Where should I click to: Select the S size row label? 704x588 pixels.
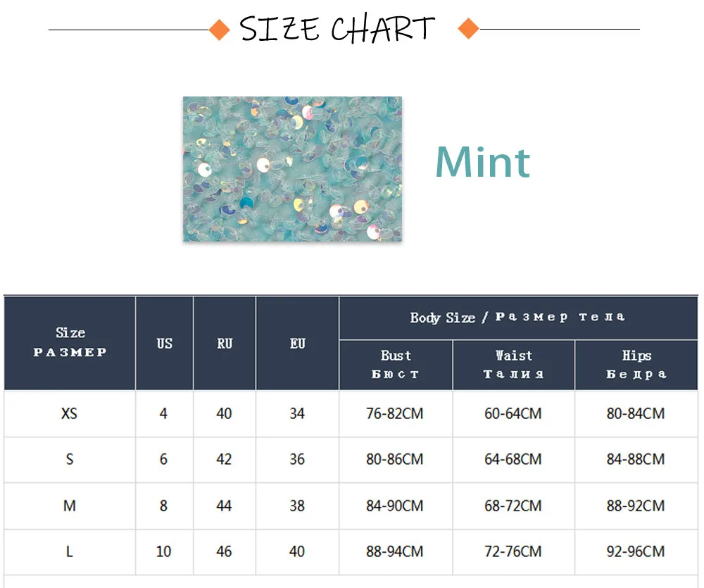70,459
